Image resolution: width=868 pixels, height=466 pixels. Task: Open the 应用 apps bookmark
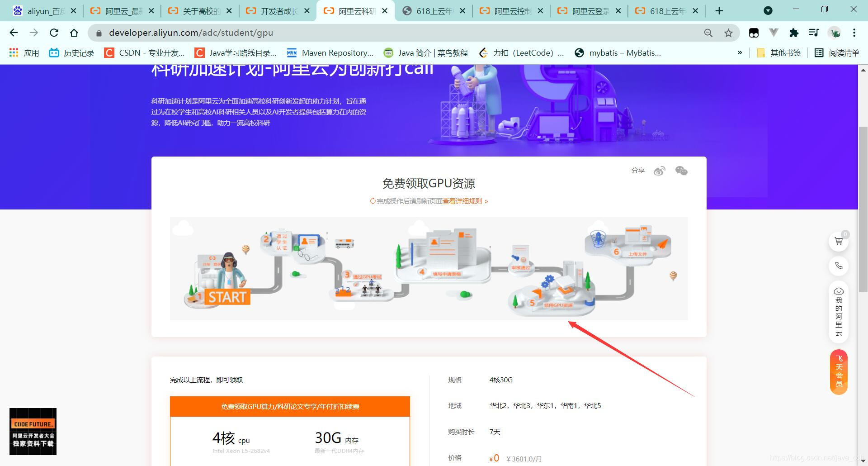(x=24, y=53)
